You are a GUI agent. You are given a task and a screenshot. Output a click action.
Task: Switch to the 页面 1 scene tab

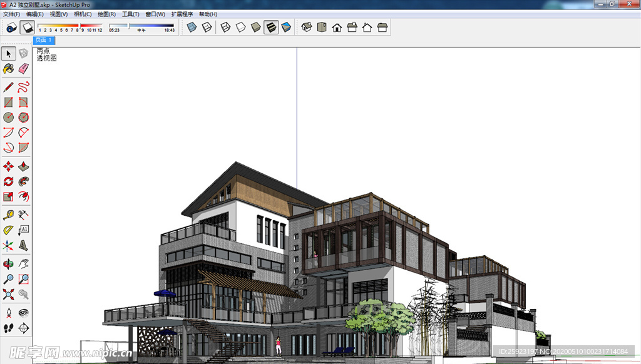point(44,40)
